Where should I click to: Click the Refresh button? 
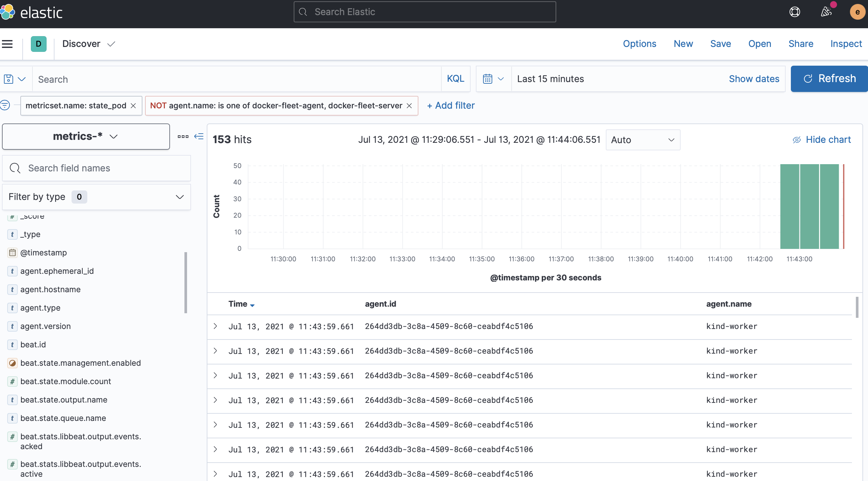click(829, 78)
